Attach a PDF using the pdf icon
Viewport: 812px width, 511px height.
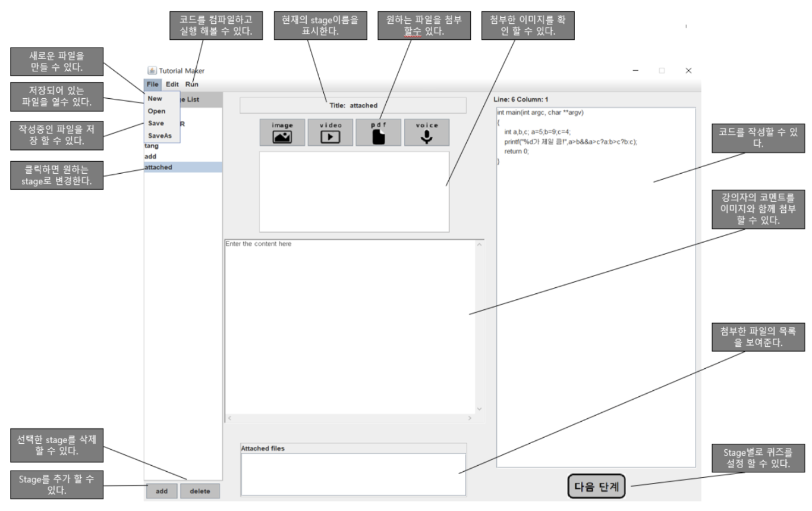(378, 131)
